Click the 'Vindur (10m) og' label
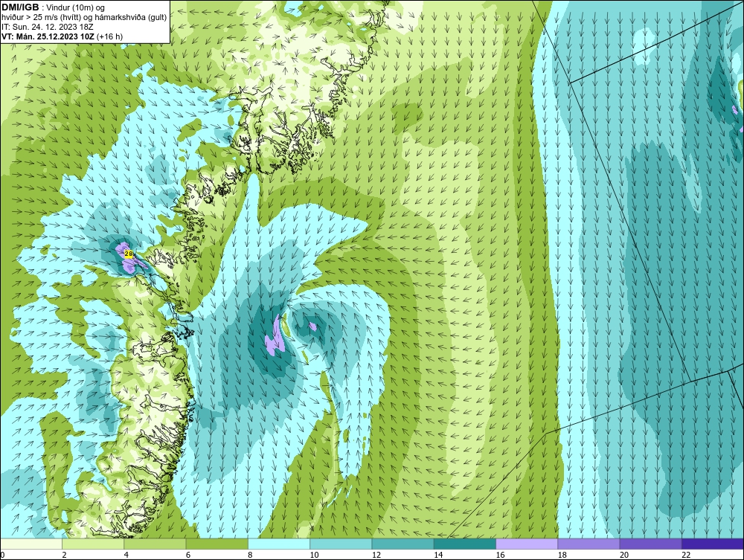The width and height of the screenshot is (744, 560). point(76,8)
